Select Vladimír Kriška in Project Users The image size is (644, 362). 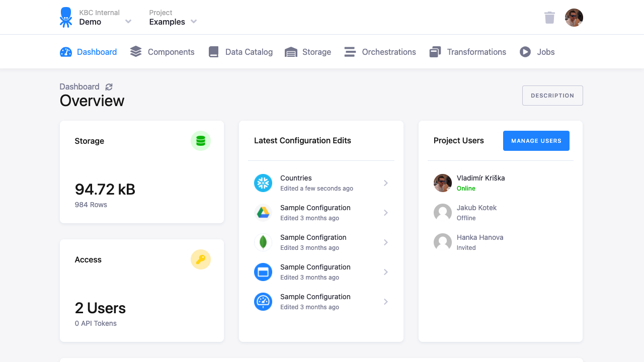(480, 178)
